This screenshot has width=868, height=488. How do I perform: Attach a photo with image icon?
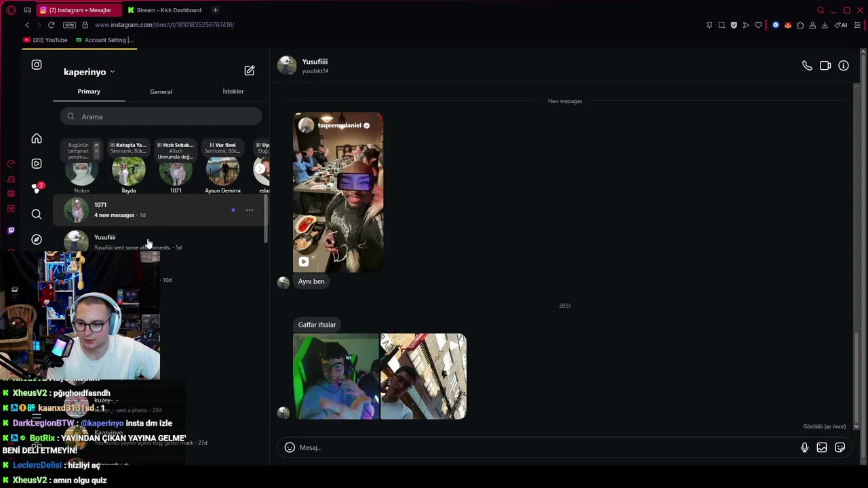[x=822, y=447]
